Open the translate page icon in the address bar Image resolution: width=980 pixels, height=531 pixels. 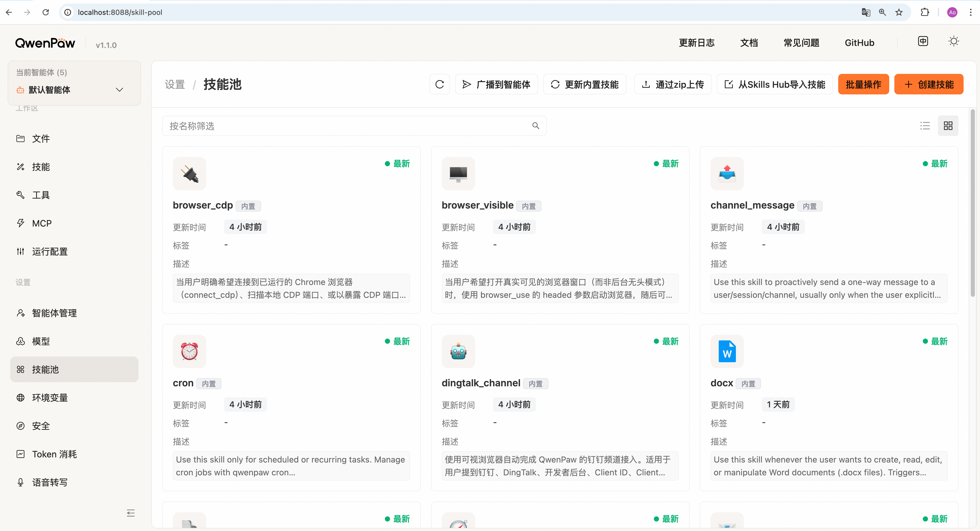tap(866, 12)
